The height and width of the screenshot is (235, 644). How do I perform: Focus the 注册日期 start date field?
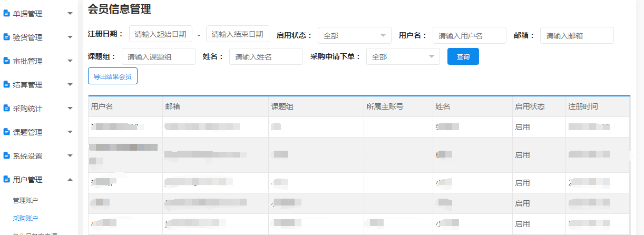tap(160, 34)
